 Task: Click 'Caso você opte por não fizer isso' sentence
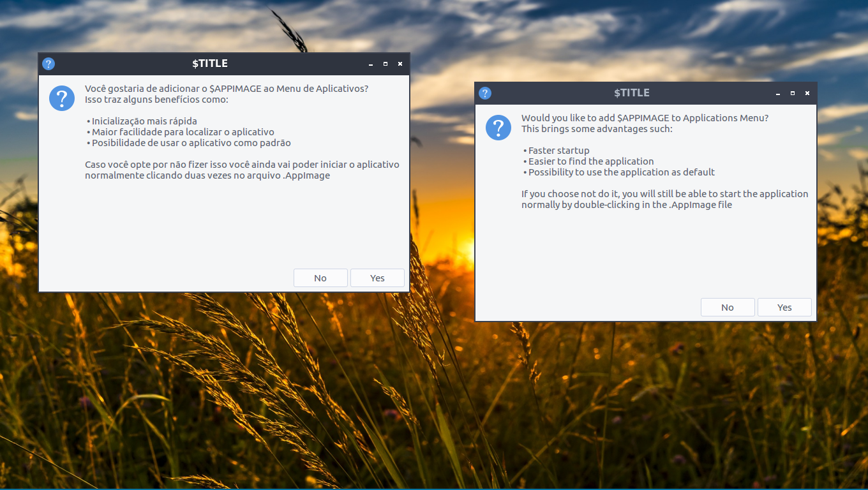point(243,165)
